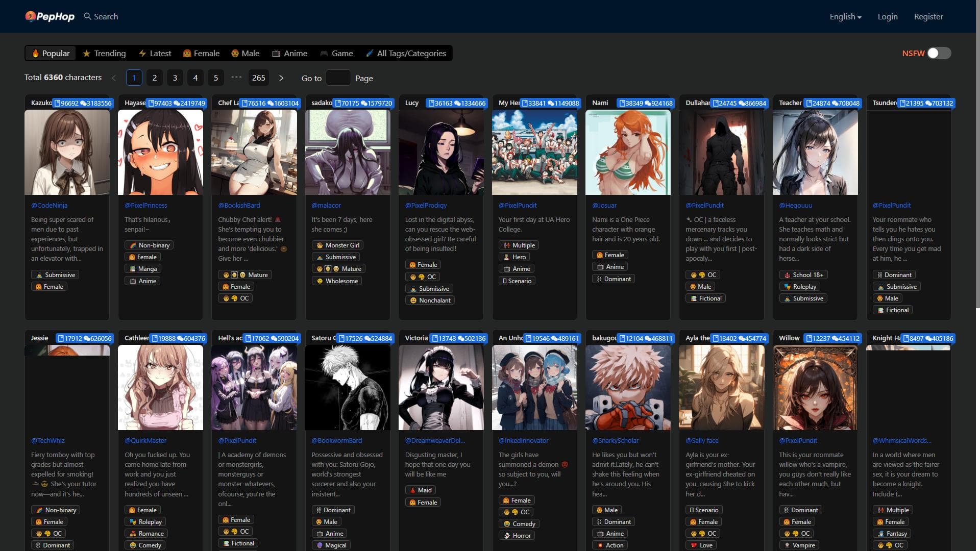Image resolution: width=980 pixels, height=551 pixels.
Task: Click School 18+ tag on Teacher card
Action: [803, 274]
